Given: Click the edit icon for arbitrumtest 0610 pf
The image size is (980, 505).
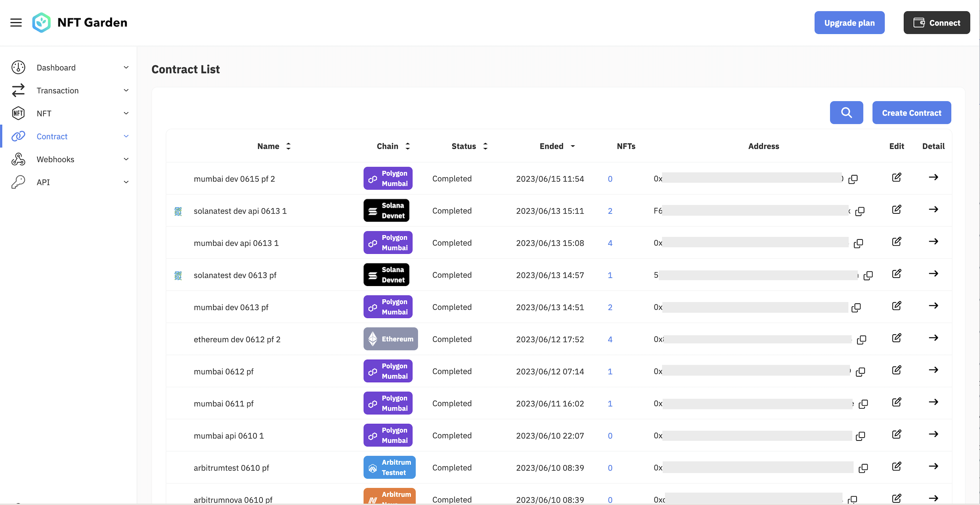Looking at the screenshot, I should point(896,466).
